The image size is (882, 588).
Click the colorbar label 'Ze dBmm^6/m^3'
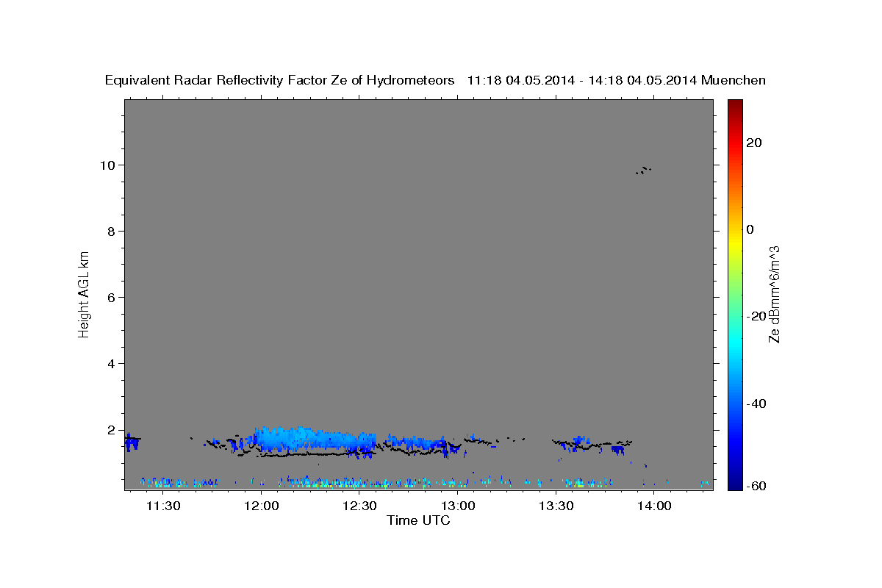click(x=774, y=295)
